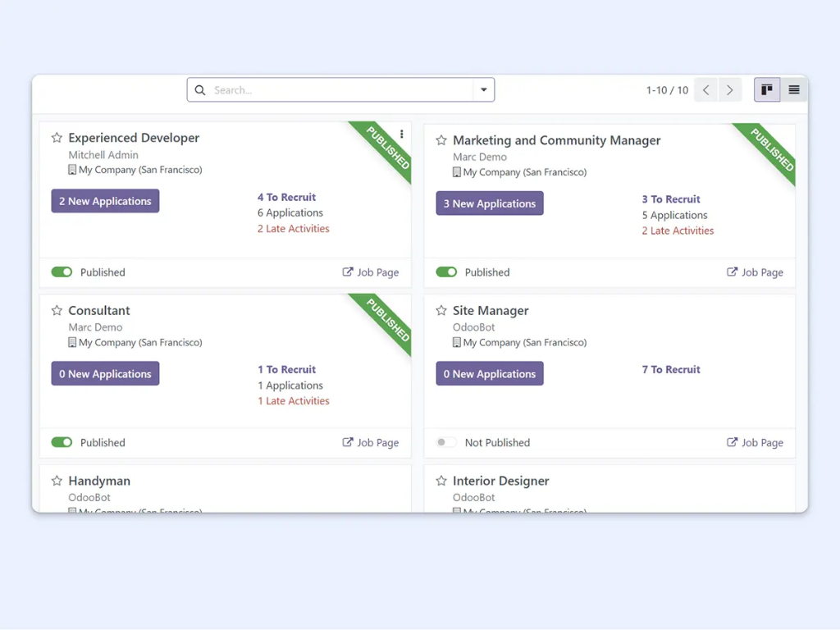
Task: Favorite the Site Manager position
Action: pos(441,311)
